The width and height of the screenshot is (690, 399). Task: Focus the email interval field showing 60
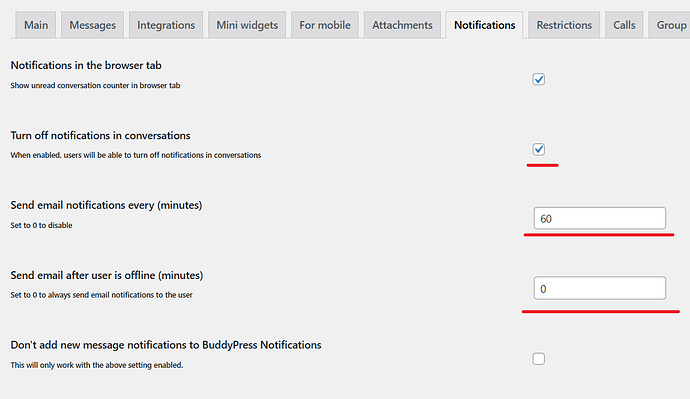[599, 218]
